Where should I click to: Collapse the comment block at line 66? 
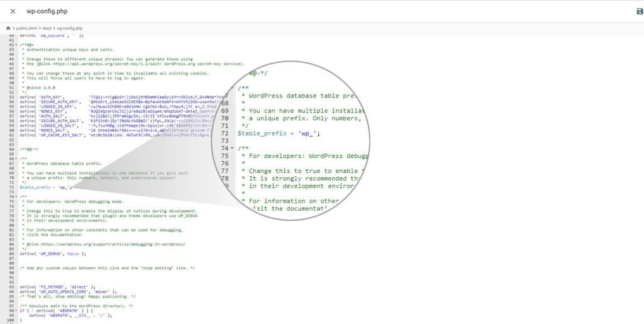[17, 159]
